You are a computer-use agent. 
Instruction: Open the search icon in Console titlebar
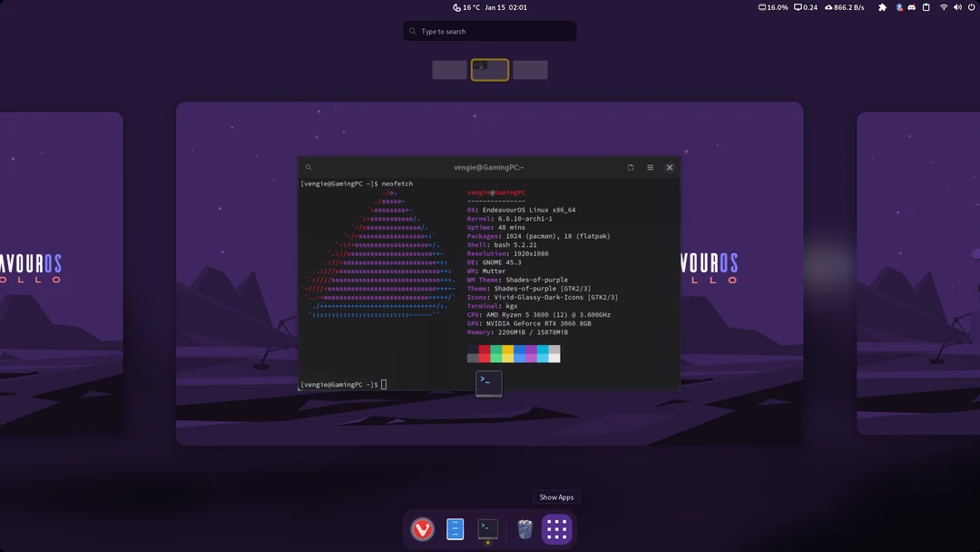click(x=308, y=167)
